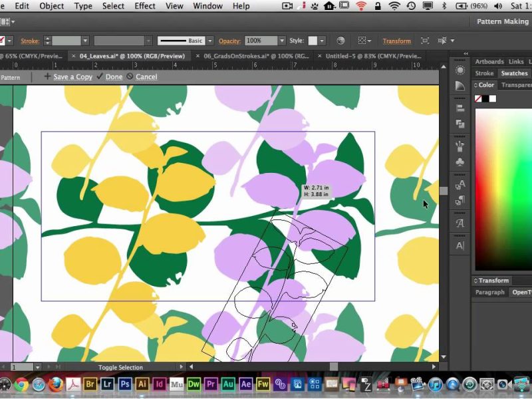The width and height of the screenshot is (532, 399).
Task: Open the artboard navigation dropdown
Action: (38, 367)
